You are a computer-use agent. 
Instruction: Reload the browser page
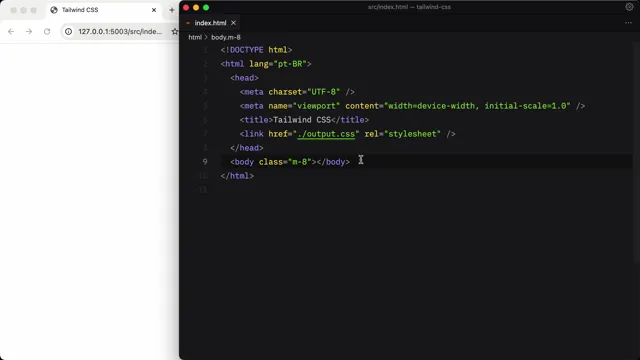click(x=47, y=31)
